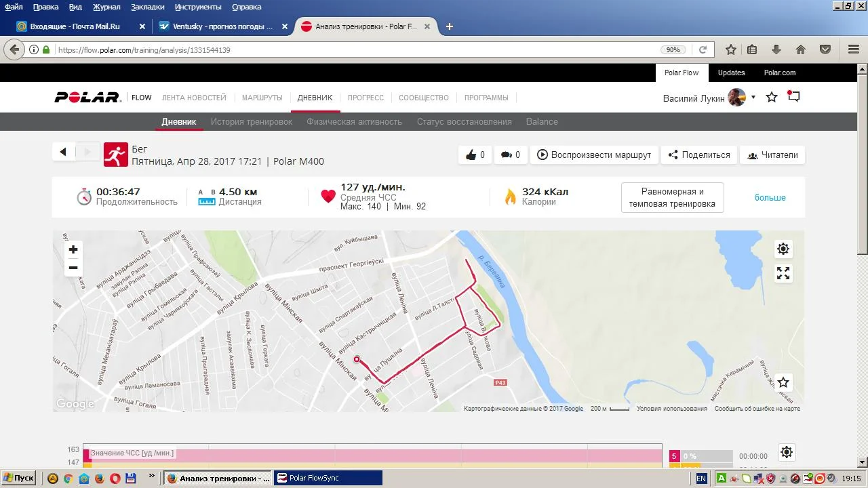The height and width of the screenshot is (488, 868).
Task: Open map settings gear icon
Action: 783,249
